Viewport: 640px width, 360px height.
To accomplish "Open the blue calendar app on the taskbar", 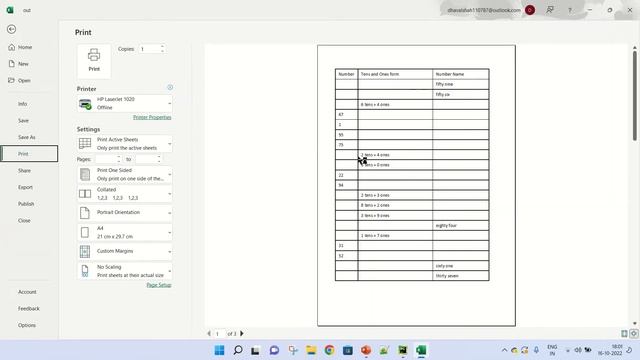I will tap(348, 350).
